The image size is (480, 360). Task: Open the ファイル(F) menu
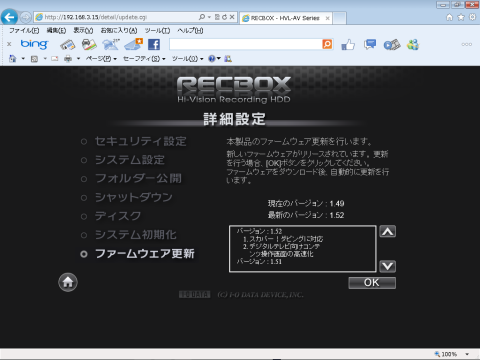coord(24,31)
